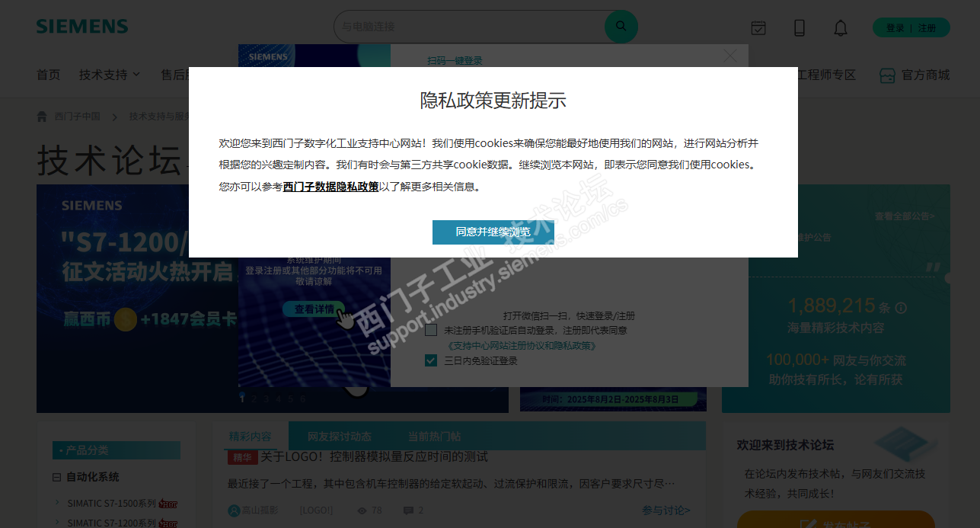Click the info icon beside 1,889,215
The width and height of the screenshot is (980, 528).
tap(902, 308)
